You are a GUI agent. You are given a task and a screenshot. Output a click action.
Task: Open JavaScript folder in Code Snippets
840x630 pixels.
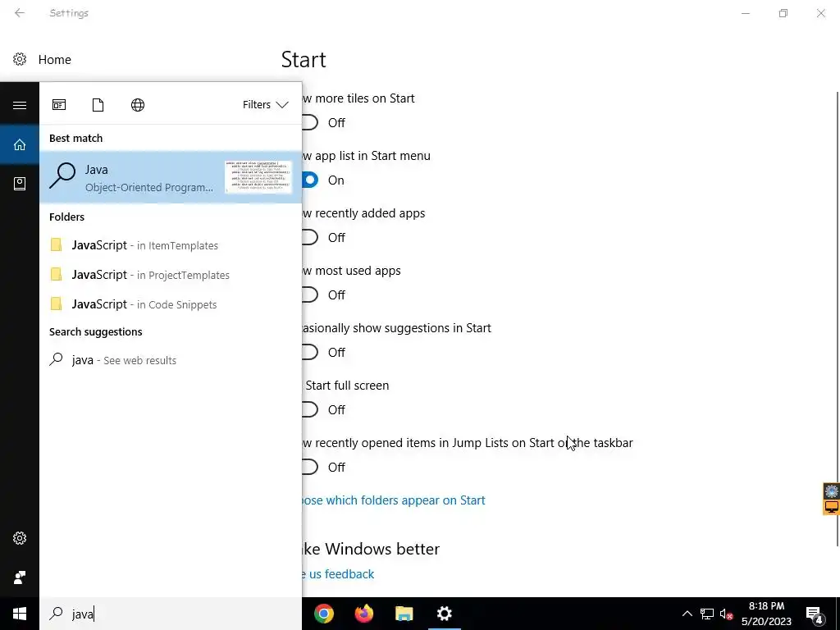(171, 304)
